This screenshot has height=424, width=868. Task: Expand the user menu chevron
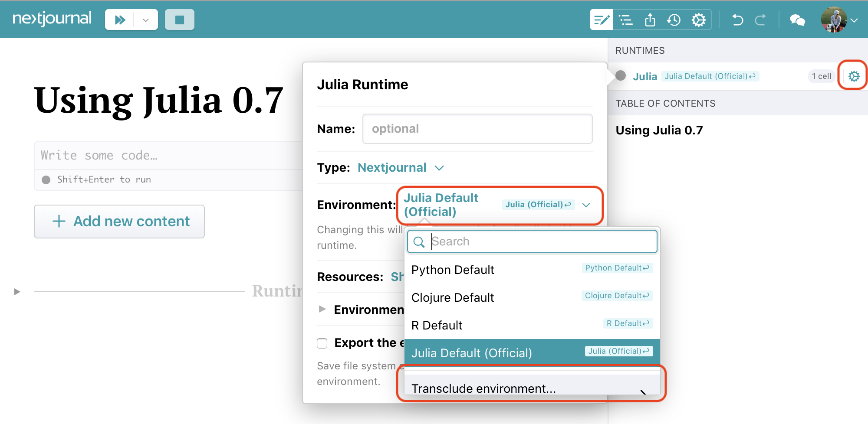[x=854, y=20]
